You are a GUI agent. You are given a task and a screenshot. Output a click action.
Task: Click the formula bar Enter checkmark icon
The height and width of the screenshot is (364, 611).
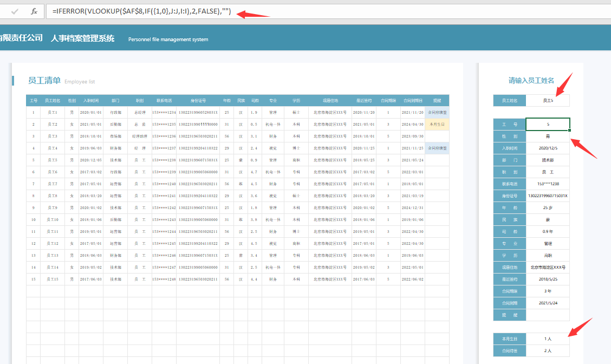pyautogui.click(x=15, y=11)
